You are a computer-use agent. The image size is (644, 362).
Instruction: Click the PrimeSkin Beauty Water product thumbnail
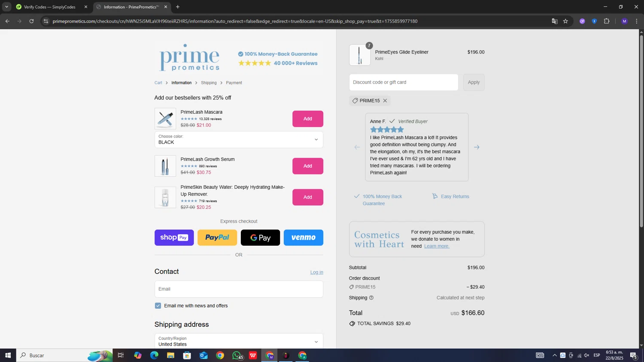pos(165,197)
